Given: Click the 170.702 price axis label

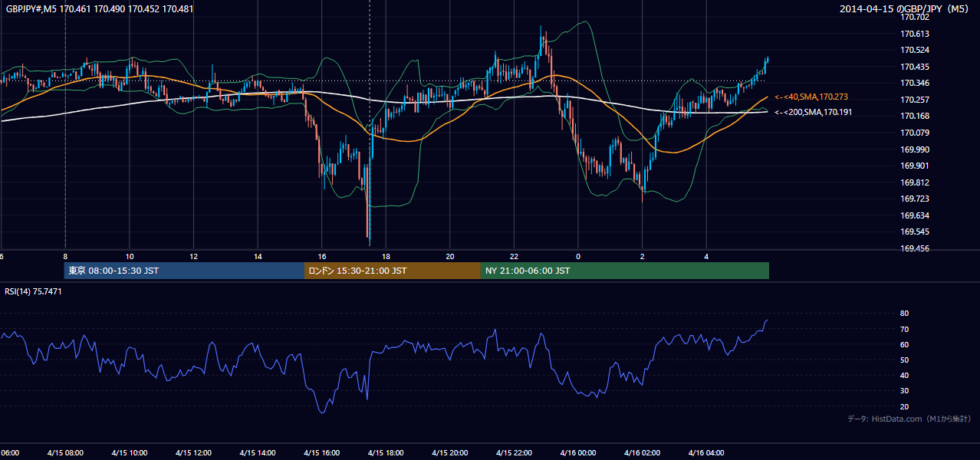Looking at the screenshot, I should tap(916, 17).
